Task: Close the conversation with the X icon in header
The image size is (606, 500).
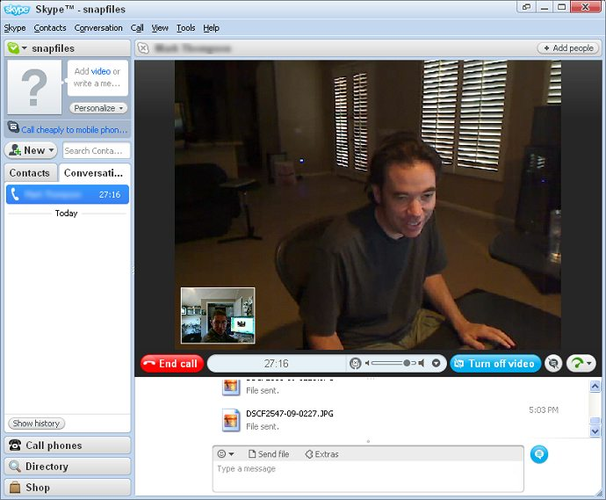Action: pyautogui.click(x=143, y=48)
